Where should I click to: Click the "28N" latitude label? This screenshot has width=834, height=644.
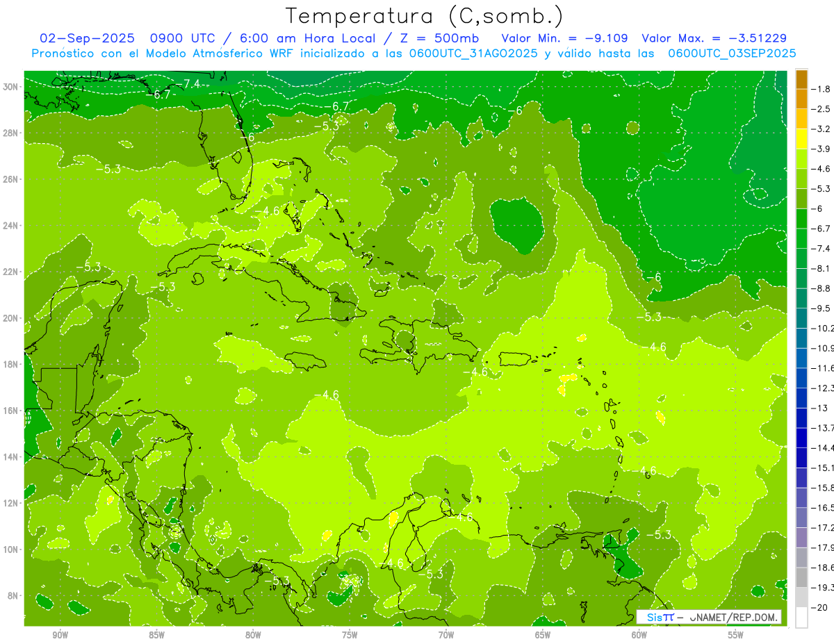[10, 133]
